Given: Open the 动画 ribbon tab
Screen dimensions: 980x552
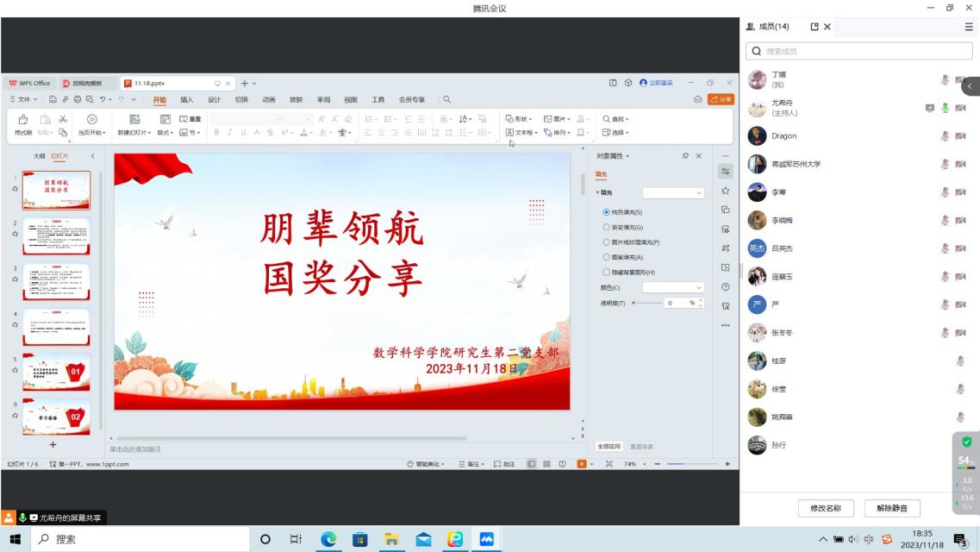Looking at the screenshot, I should click(269, 99).
